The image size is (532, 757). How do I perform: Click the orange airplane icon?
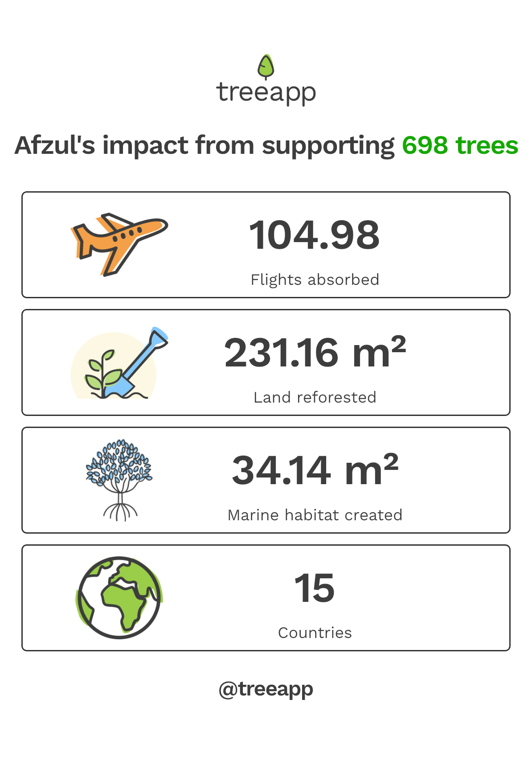tap(119, 243)
